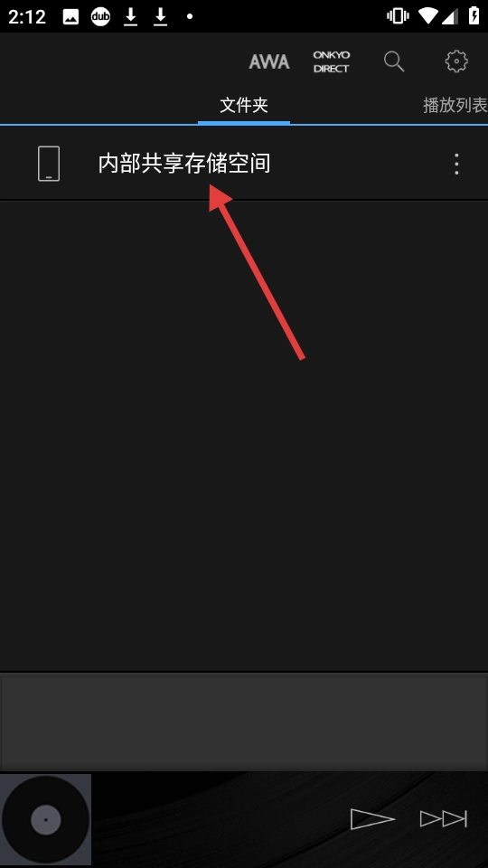Open the AWA music service
This screenshot has width=488, height=868.
pos(269,61)
